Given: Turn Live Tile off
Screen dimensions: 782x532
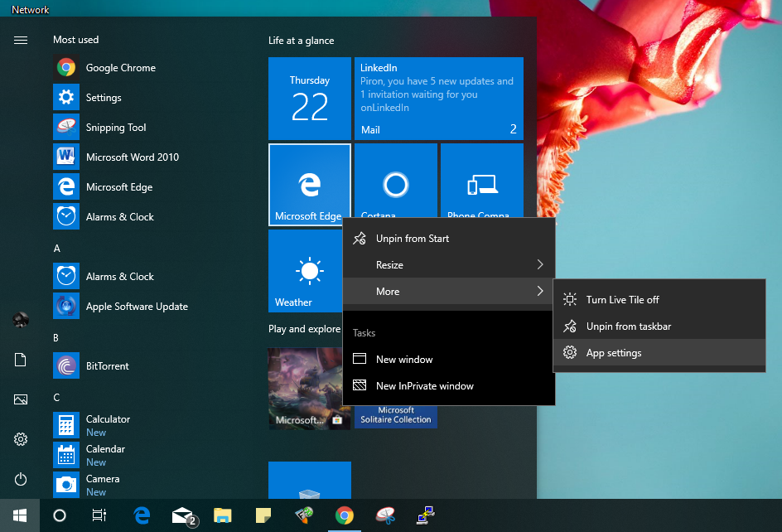Looking at the screenshot, I should [659, 299].
